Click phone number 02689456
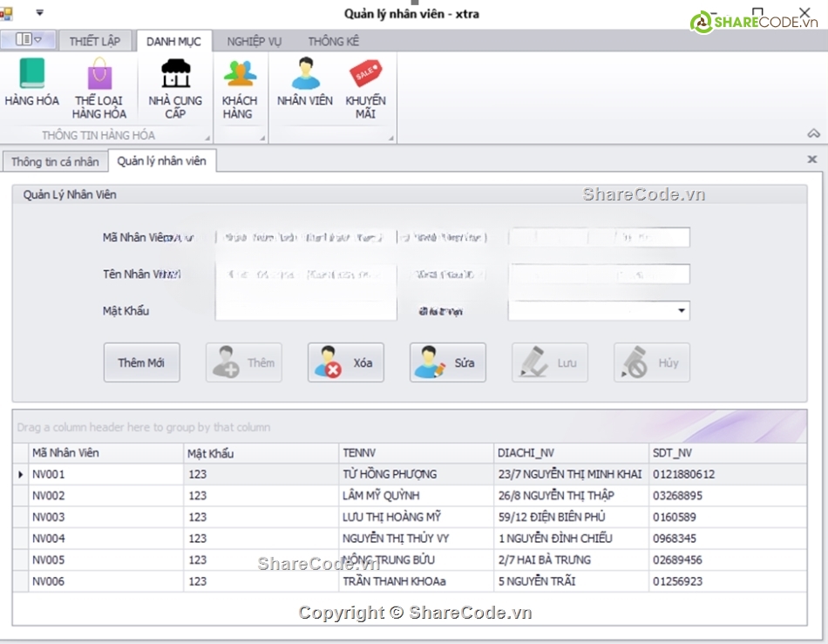This screenshot has height=644, width=828. [x=728, y=559]
